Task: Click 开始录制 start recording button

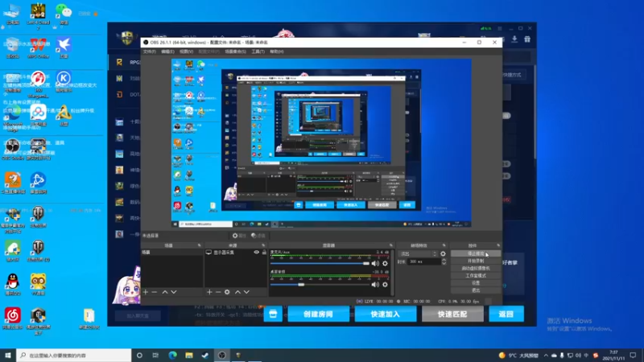Action: (476, 261)
